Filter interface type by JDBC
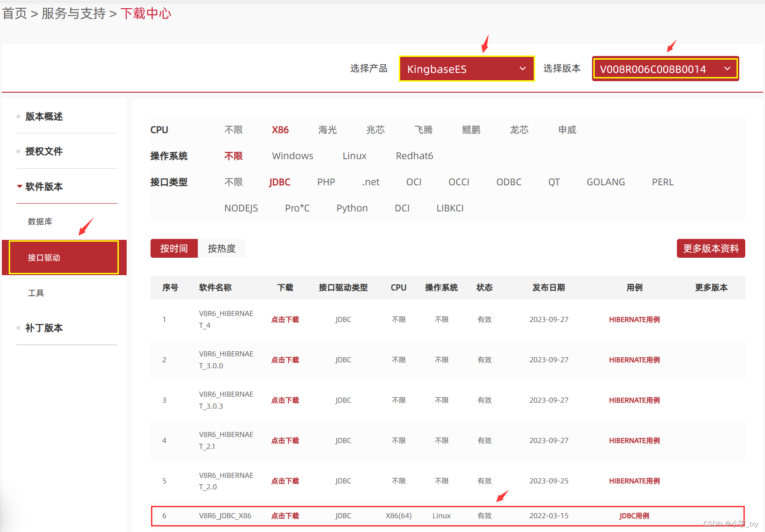The image size is (765, 532). [280, 182]
